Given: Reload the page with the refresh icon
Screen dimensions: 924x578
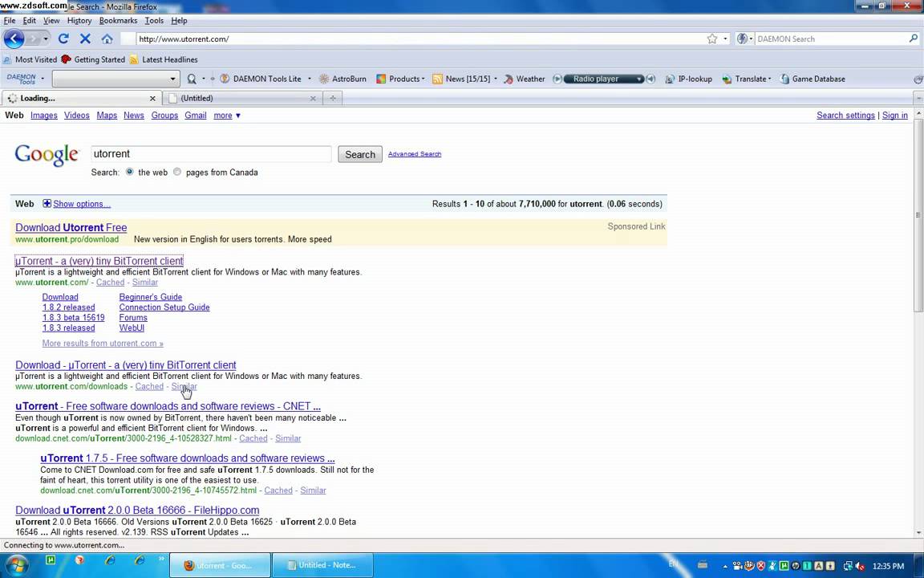Looking at the screenshot, I should [x=63, y=39].
